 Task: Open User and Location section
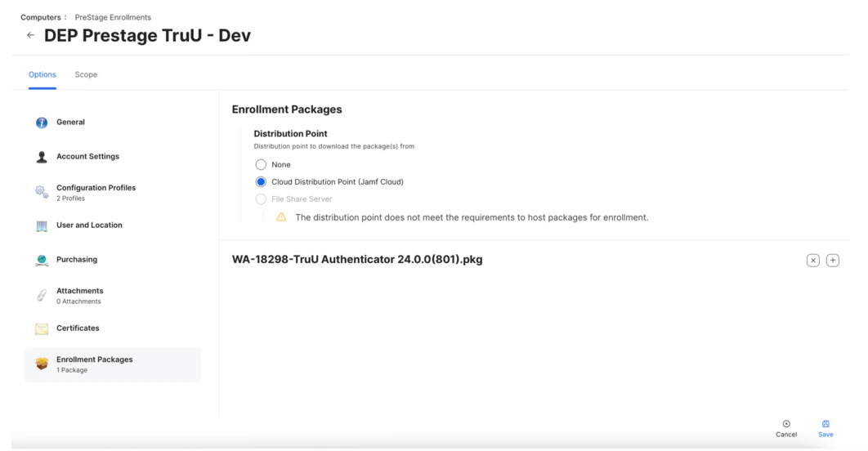coord(113,225)
